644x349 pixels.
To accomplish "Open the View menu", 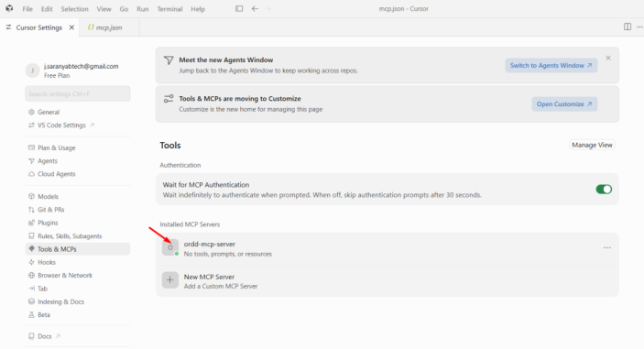I will point(104,8).
